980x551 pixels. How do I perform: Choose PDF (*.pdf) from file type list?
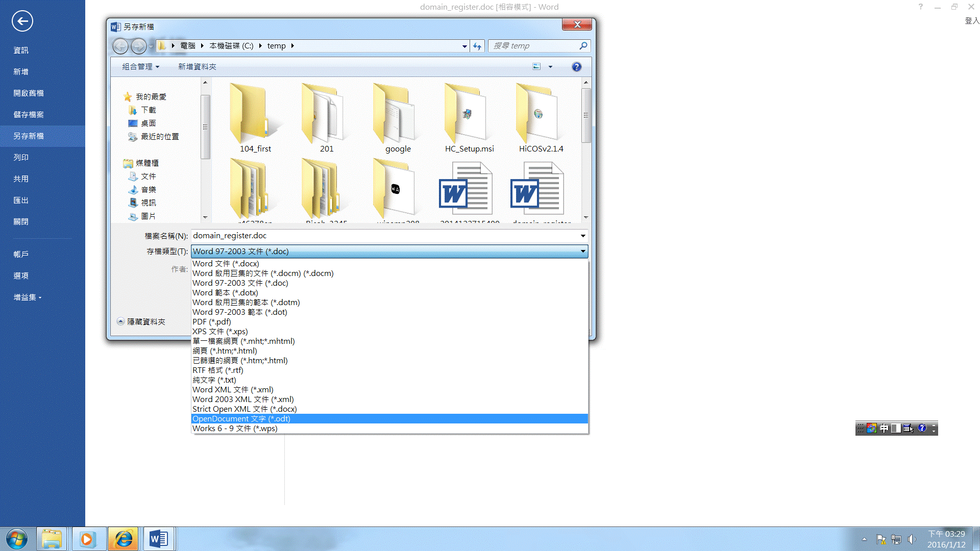tap(211, 322)
